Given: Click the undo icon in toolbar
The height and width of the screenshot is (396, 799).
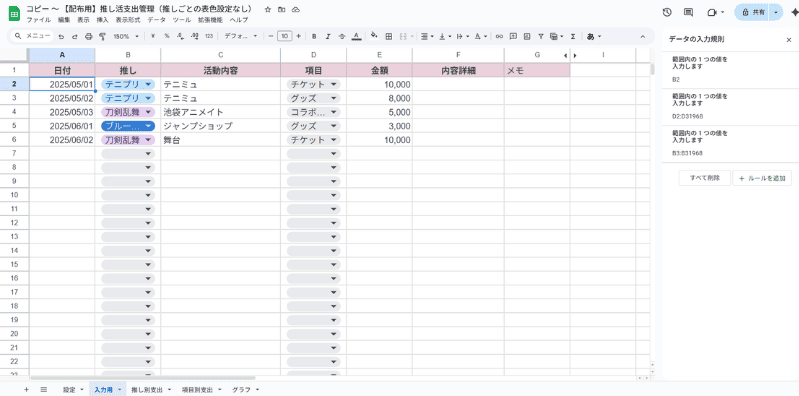Looking at the screenshot, I should [61, 36].
